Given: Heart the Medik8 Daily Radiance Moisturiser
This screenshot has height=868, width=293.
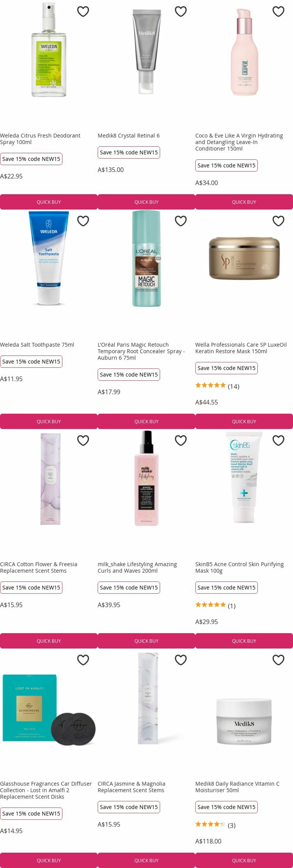Looking at the screenshot, I should (x=278, y=660).
